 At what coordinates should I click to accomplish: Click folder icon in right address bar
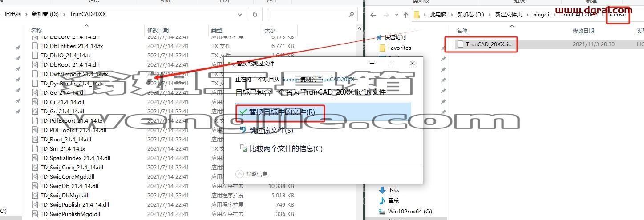417,15
